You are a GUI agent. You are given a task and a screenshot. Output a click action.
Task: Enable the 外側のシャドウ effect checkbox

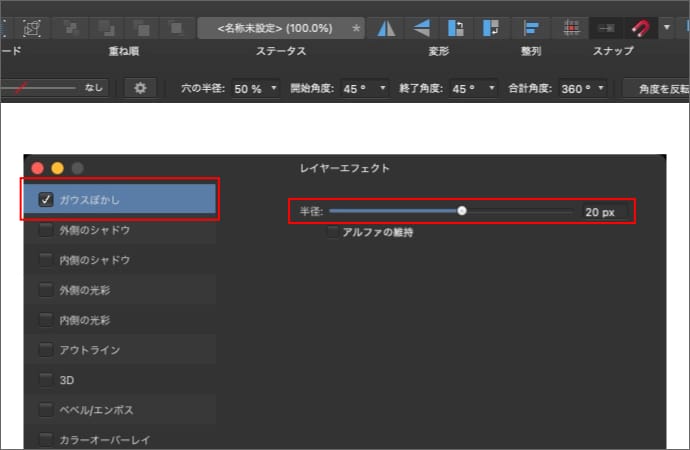tap(46, 230)
